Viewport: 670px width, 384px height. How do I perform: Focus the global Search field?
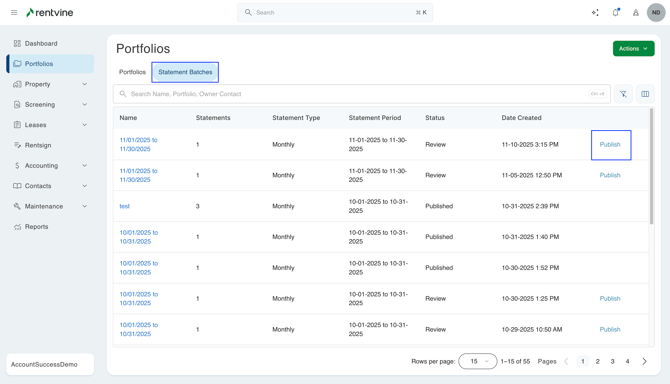click(x=335, y=12)
